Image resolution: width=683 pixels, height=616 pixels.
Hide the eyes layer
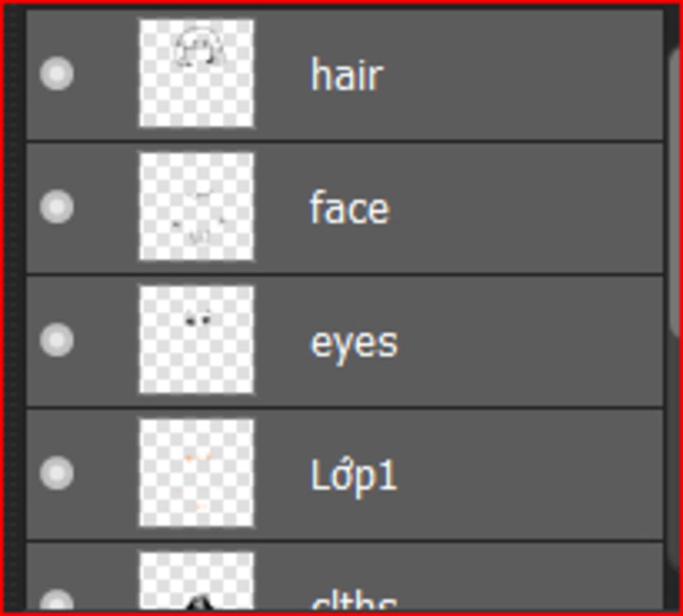click(x=57, y=340)
